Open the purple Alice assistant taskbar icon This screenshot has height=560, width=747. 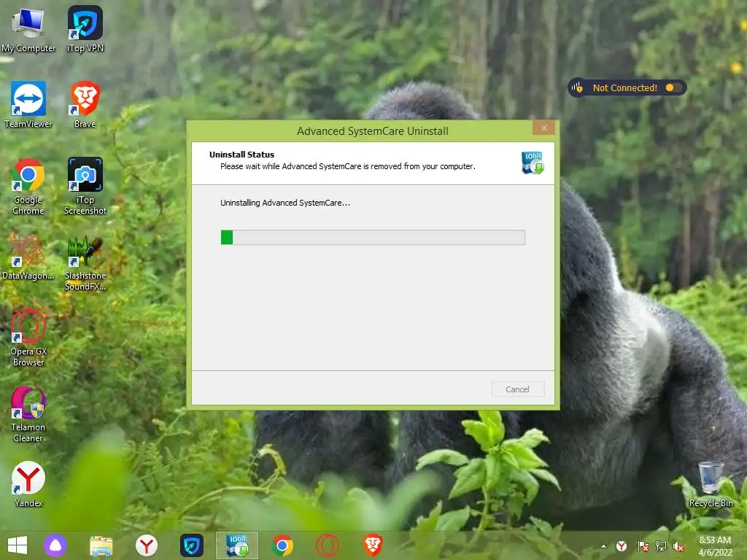(x=55, y=545)
